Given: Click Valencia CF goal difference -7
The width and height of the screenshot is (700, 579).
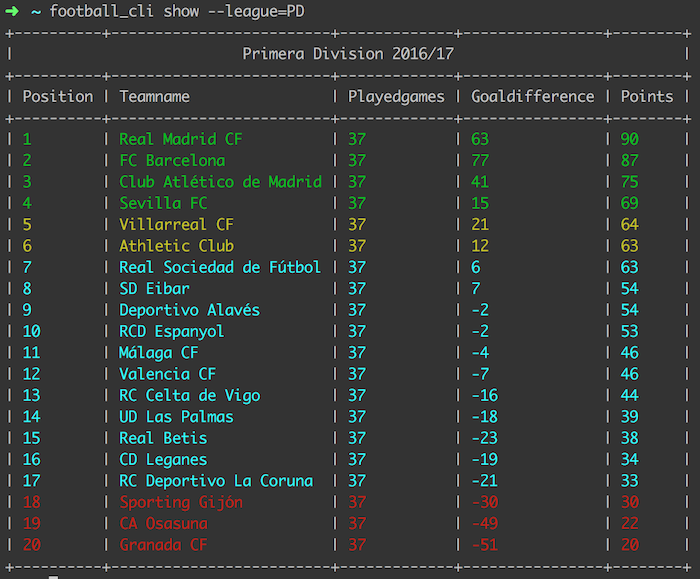Looking at the screenshot, I should tap(480, 374).
